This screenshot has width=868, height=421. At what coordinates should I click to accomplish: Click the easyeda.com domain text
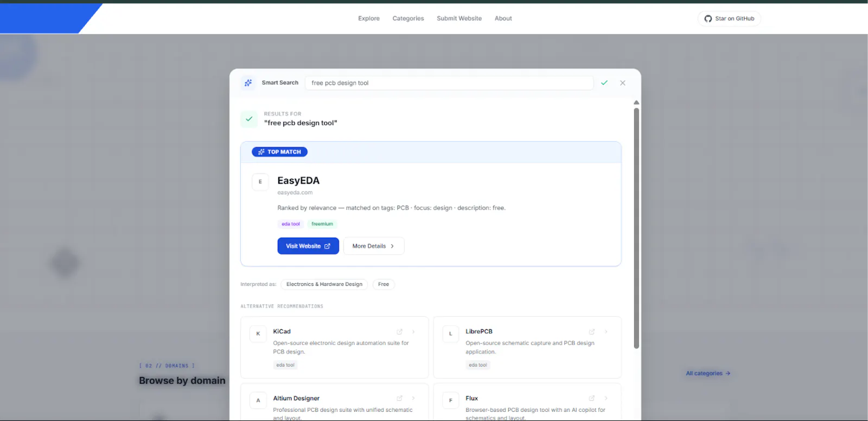pos(295,193)
